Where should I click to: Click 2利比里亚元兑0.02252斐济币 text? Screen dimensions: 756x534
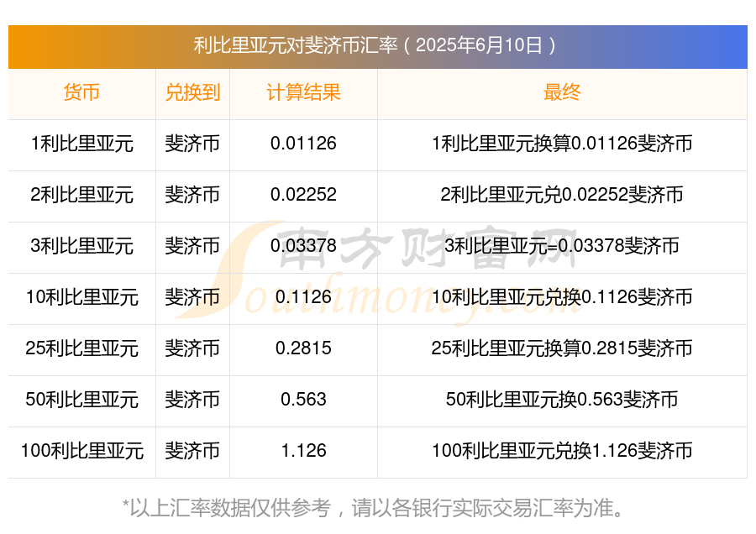[562, 195]
